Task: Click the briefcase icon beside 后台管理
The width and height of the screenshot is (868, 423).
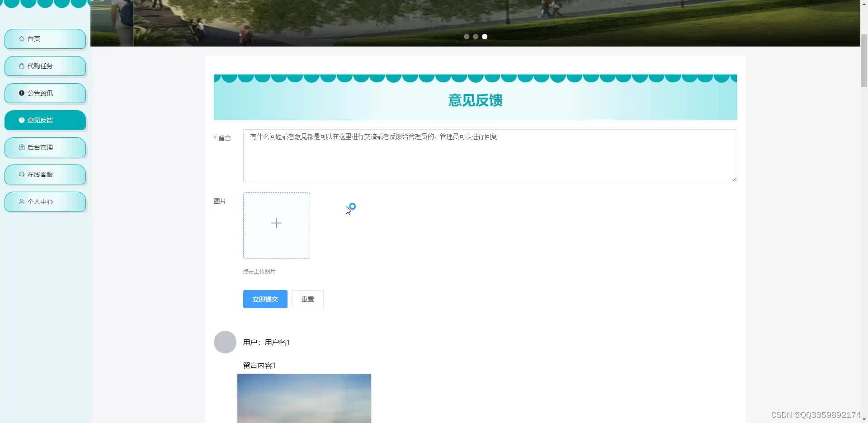Action: (21, 147)
